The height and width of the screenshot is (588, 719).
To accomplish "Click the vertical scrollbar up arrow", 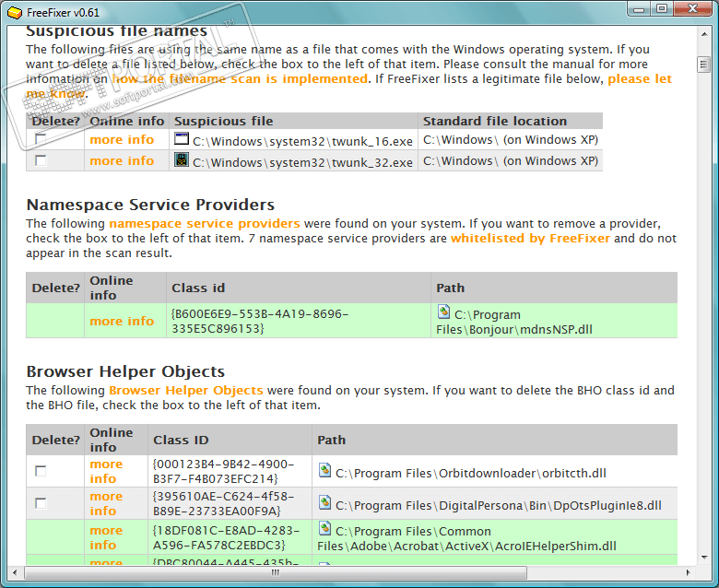I will pos(704,34).
